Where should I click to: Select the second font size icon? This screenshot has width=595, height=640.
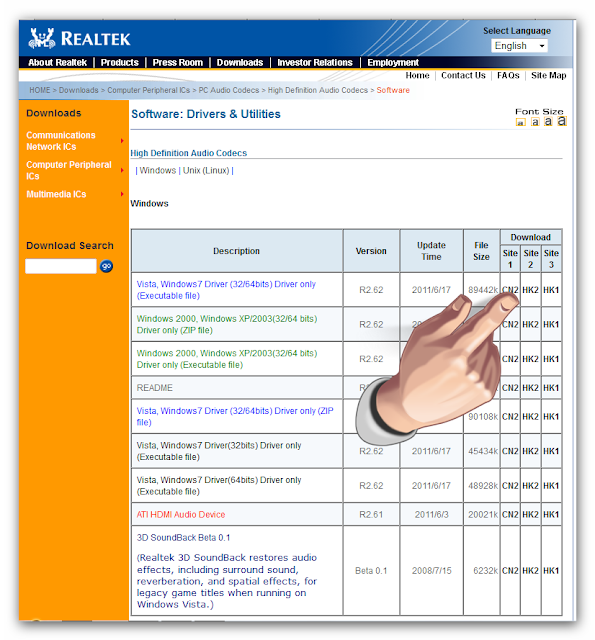pos(535,122)
